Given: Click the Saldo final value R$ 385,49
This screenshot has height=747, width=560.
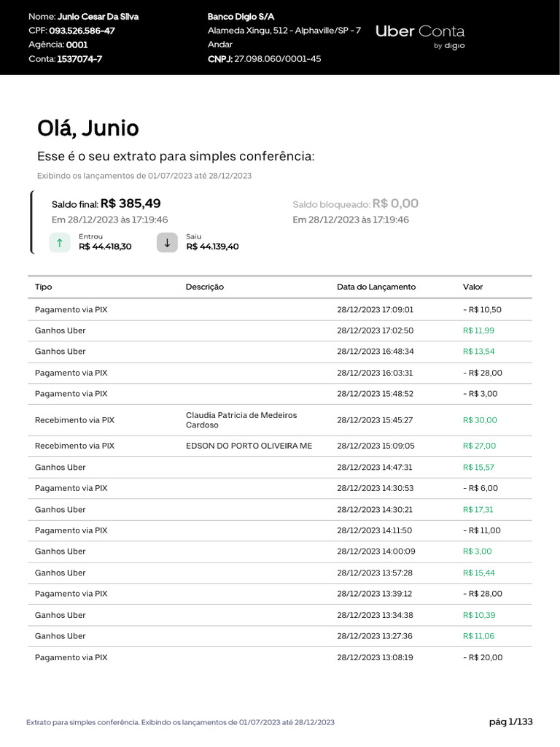Looking at the screenshot, I should point(131,204).
